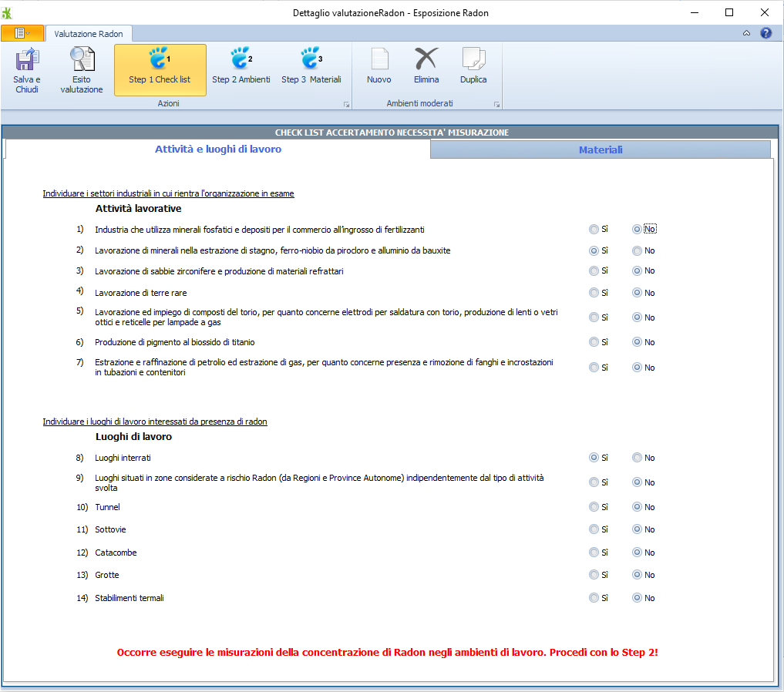Switch to the Materiali tab
The width and height of the screenshot is (784, 692).
pyautogui.click(x=600, y=149)
